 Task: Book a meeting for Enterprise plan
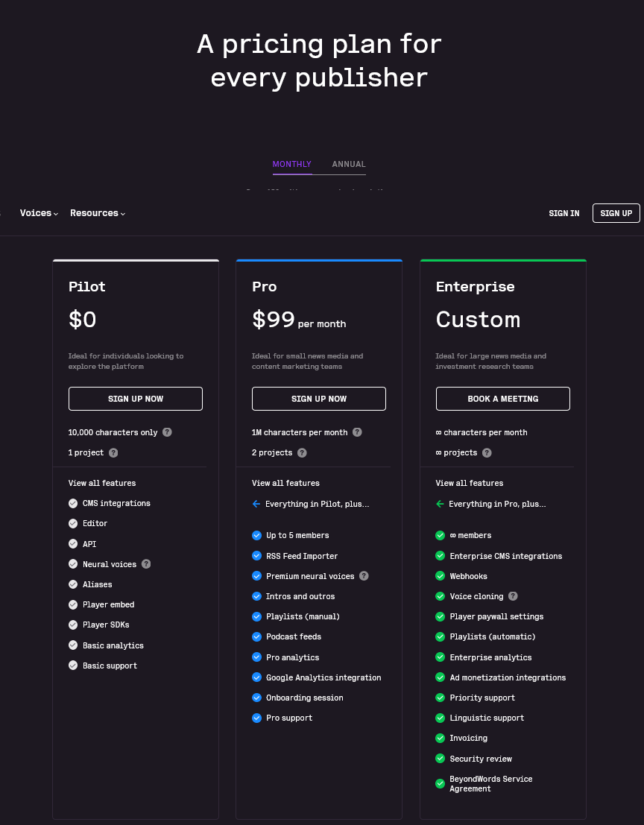(502, 399)
